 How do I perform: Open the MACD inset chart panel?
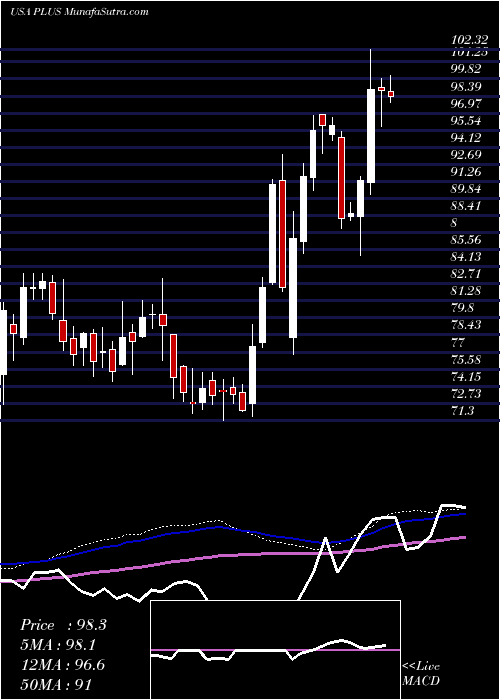(x=276, y=650)
